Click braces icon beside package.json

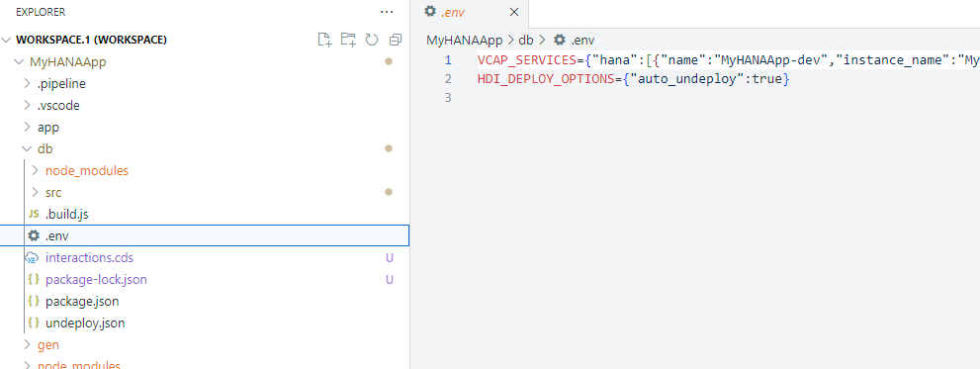(34, 302)
